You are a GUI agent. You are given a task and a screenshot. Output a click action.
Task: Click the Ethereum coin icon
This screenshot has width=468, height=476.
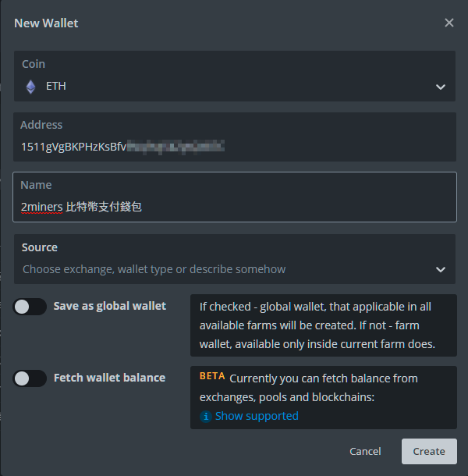click(x=30, y=87)
